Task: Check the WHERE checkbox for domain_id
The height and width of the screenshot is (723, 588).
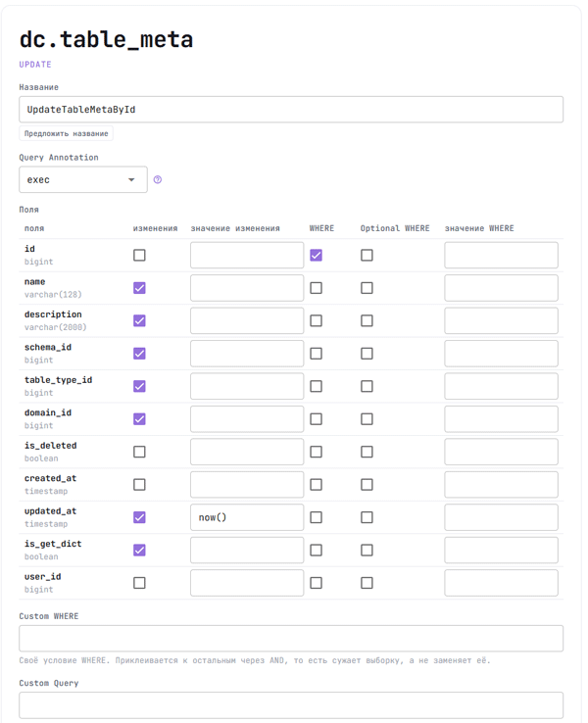Action: click(x=316, y=419)
